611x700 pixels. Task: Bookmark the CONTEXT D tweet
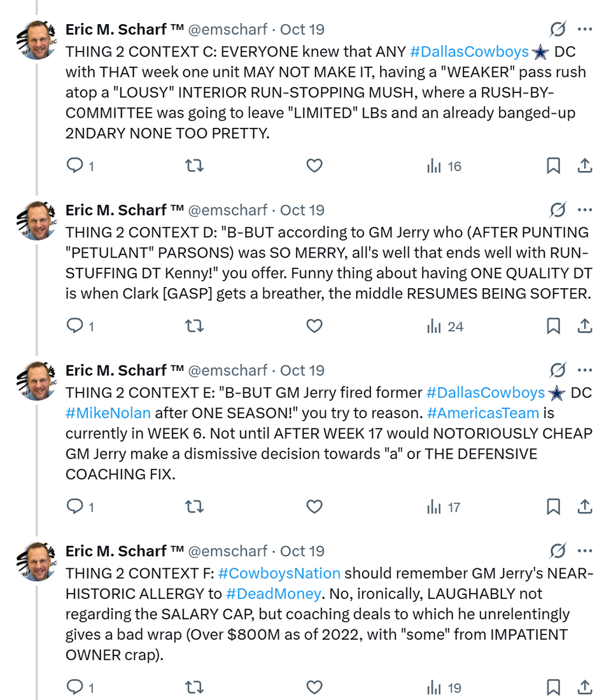point(554,326)
